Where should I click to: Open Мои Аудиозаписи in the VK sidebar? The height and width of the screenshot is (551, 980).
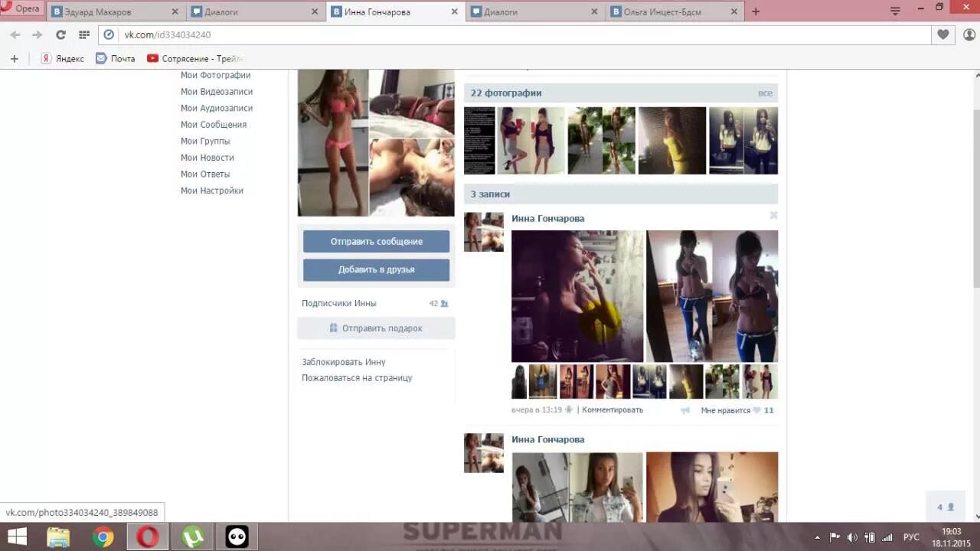tap(216, 108)
